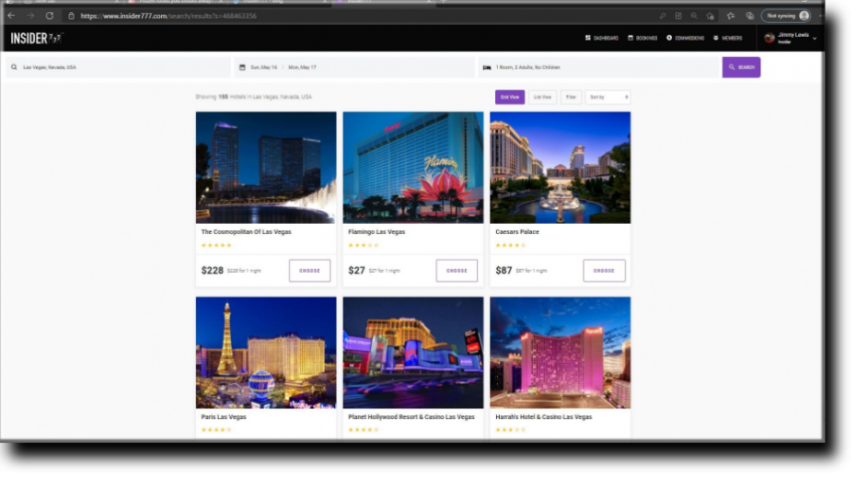Open the Commissions menu item
This screenshot has height=490, width=868.
coord(686,38)
